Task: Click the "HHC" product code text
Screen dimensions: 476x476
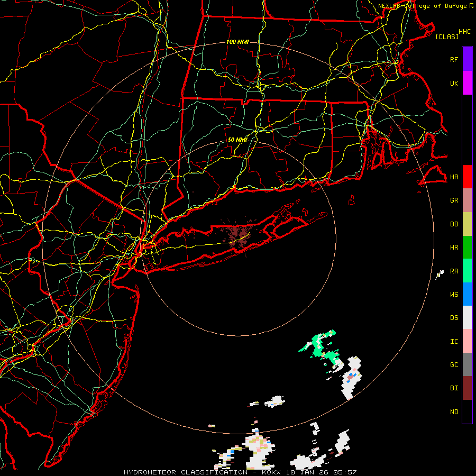Action: coord(464,32)
